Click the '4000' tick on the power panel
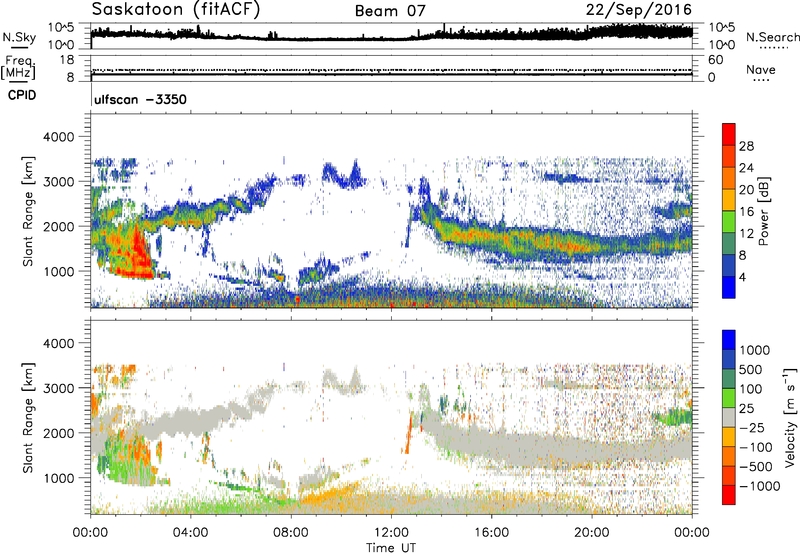Screen dimensions: 800x554 point(58,137)
